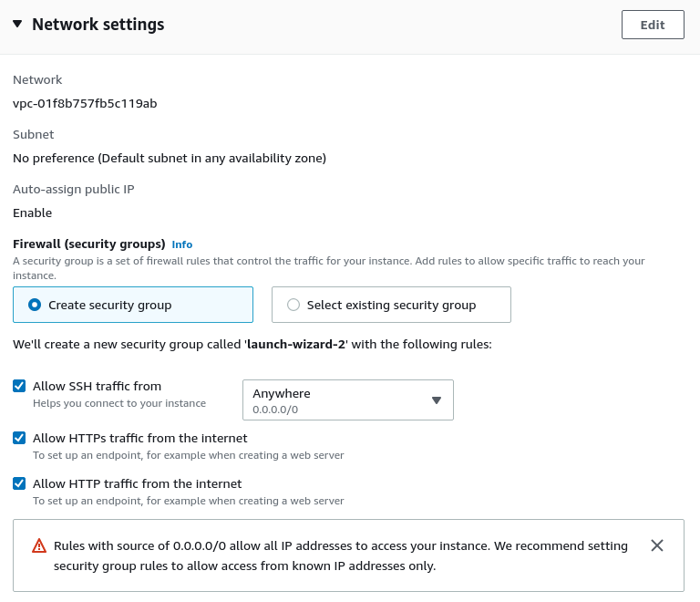This screenshot has height=602, width=700.
Task: Click the Network settings heading
Action: click(98, 25)
